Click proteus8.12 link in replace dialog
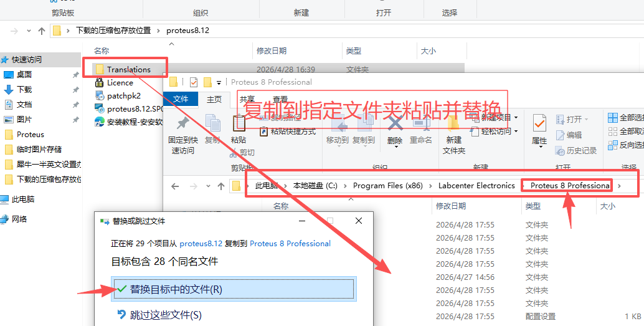The height and width of the screenshot is (326, 644). coord(201,244)
